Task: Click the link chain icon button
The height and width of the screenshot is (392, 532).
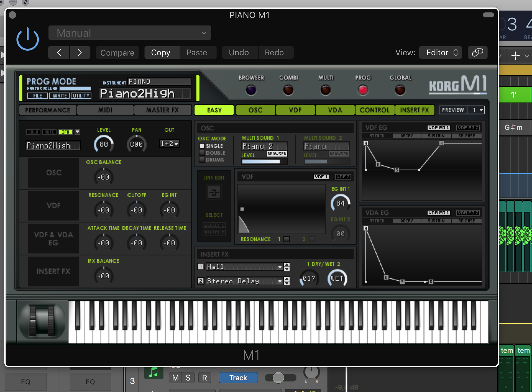Action: pyautogui.click(x=477, y=52)
